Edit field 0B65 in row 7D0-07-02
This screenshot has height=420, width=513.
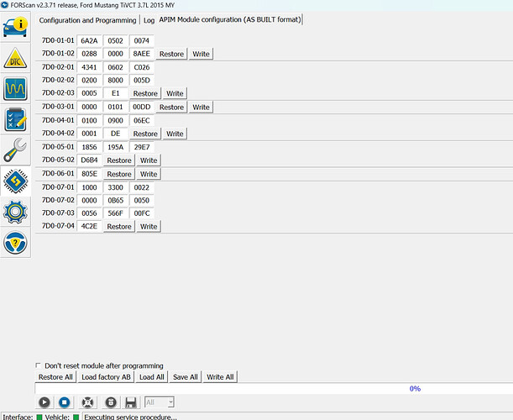coord(116,201)
